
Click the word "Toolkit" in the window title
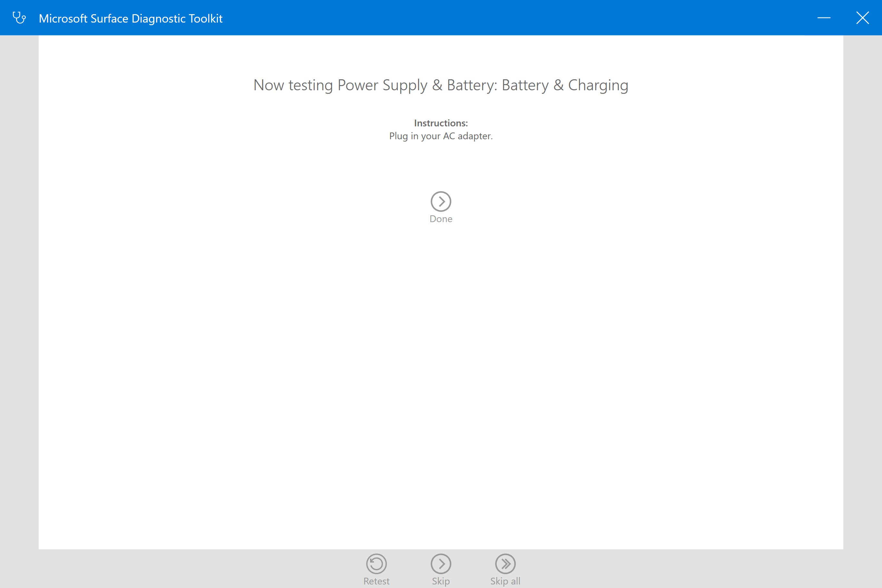click(x=205, y=18)
